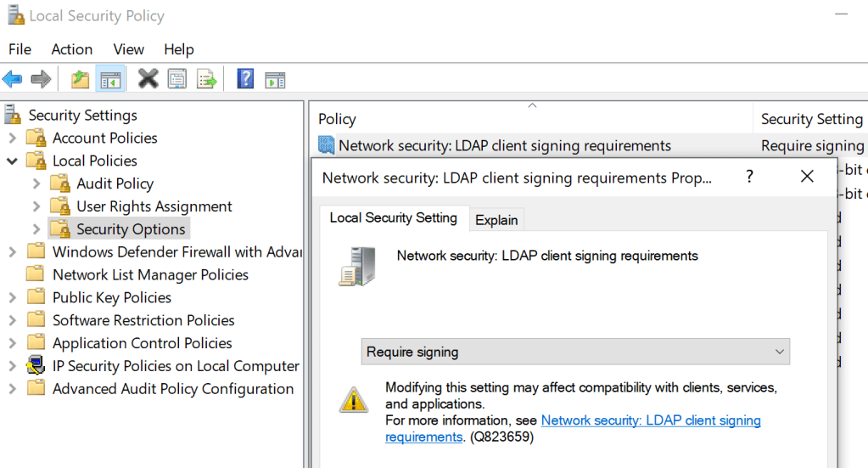Toggle the Show/Hide Console Tree icon

(x=110, y=80)
